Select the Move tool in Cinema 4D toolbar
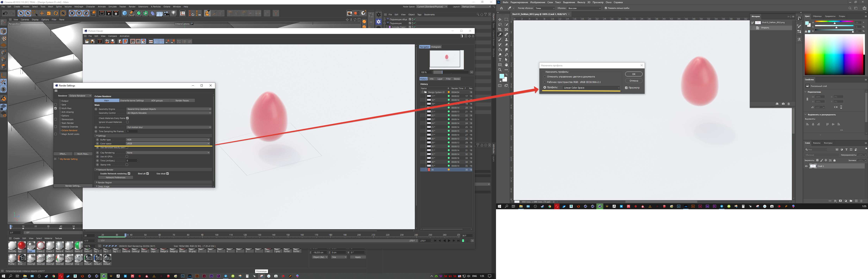 tap(42, 13)
